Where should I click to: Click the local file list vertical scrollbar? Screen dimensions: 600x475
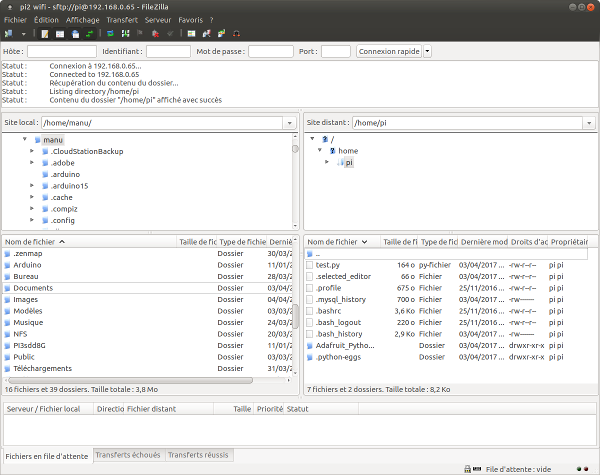click(x=295, y=317)
